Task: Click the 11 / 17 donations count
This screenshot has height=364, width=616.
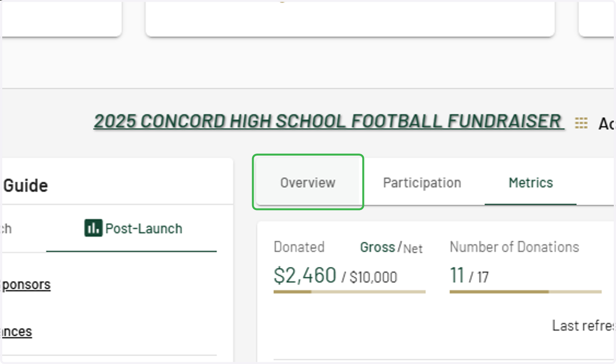Action: click(x=469, y=276)
